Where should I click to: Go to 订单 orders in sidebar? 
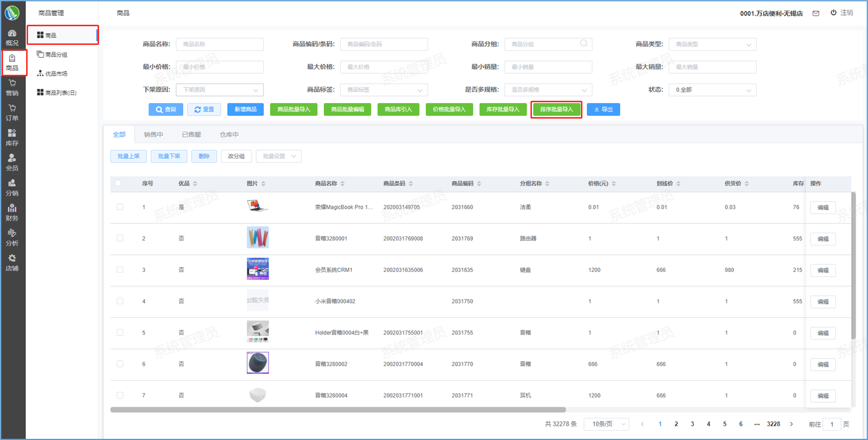tap(12, 112)
